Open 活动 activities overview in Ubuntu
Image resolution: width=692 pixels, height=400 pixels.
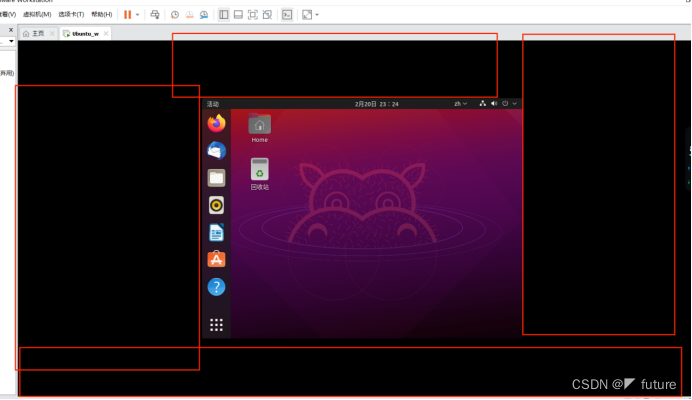coord(213,104)
